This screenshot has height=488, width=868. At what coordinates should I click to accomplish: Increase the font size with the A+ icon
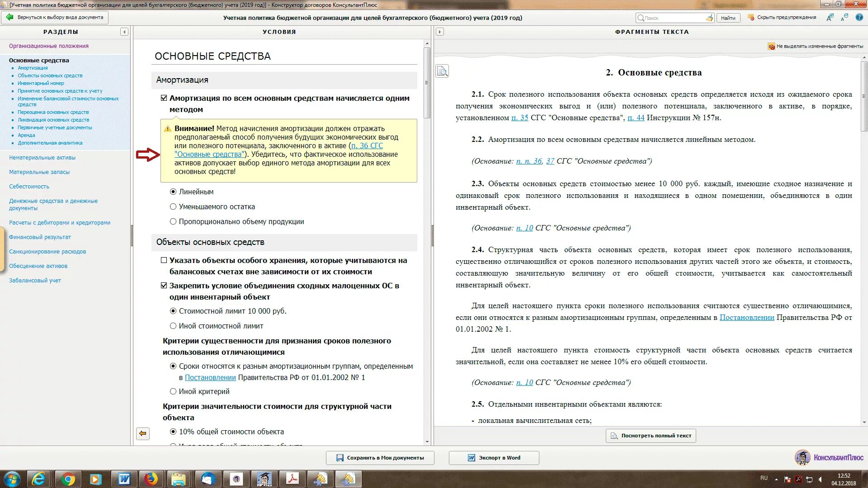(x=830, y=18)
